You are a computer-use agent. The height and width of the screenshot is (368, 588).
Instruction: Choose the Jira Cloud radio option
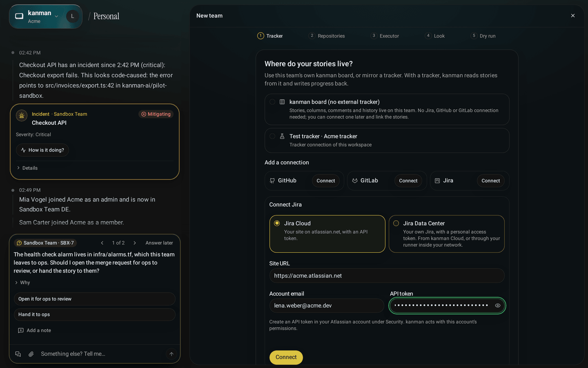click(327, 234)
